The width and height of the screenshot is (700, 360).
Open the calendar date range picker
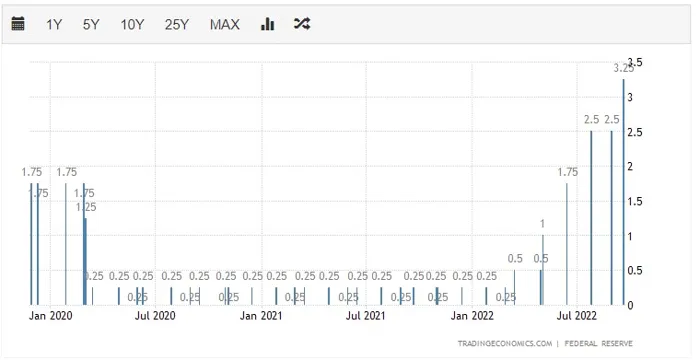(18, 24)
